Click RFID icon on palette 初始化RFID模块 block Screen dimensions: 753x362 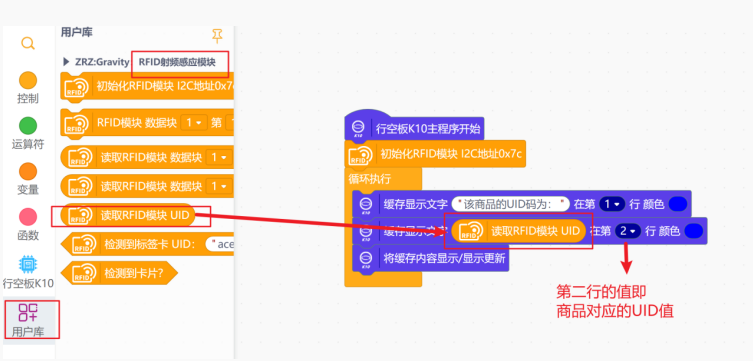tap(77, 87)
